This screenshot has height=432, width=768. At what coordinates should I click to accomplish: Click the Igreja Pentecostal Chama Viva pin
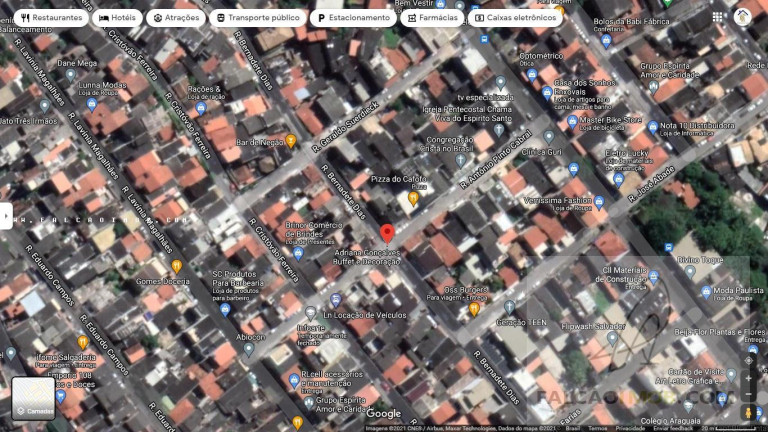[x=499, y=130]
